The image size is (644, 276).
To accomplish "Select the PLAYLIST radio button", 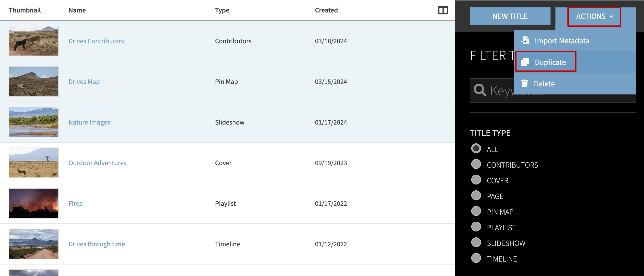I will pos(476,227).
